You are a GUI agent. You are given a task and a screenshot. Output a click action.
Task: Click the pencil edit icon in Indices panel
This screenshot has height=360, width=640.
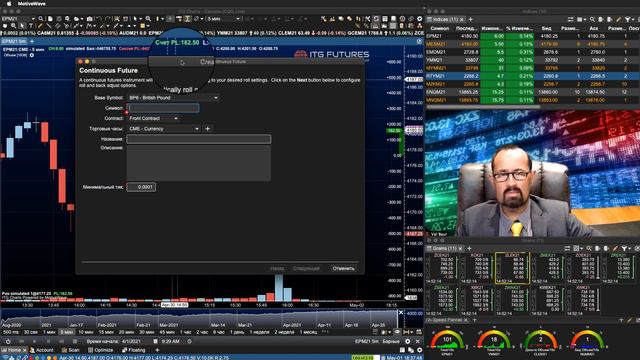[618, 19]
